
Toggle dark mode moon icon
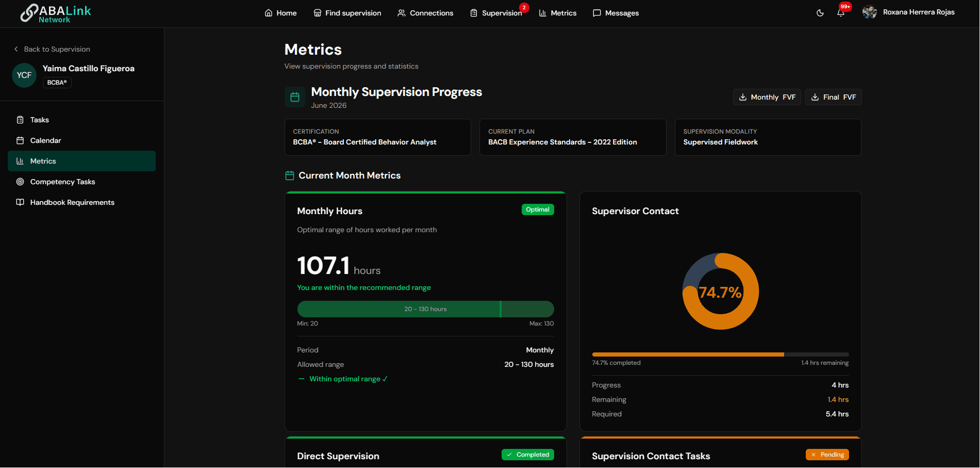tap(820, 13)
